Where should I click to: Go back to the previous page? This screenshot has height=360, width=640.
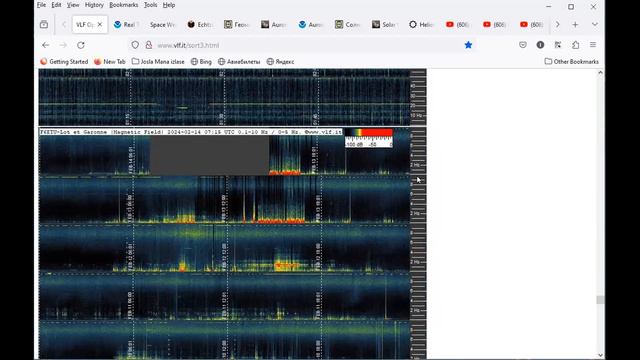pyautogui.click(x=46, y=45)
